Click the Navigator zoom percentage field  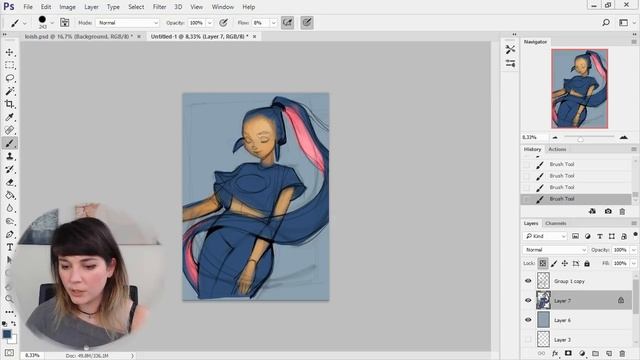(535, 138)
